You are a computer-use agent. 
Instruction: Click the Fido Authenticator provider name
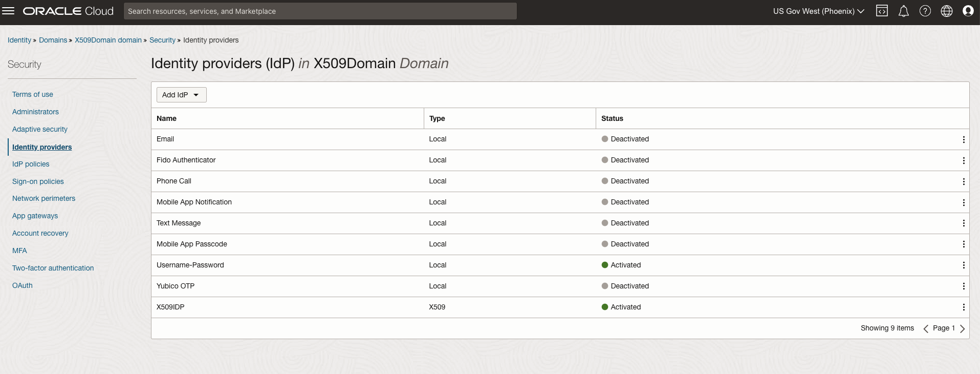click(186, 160)
